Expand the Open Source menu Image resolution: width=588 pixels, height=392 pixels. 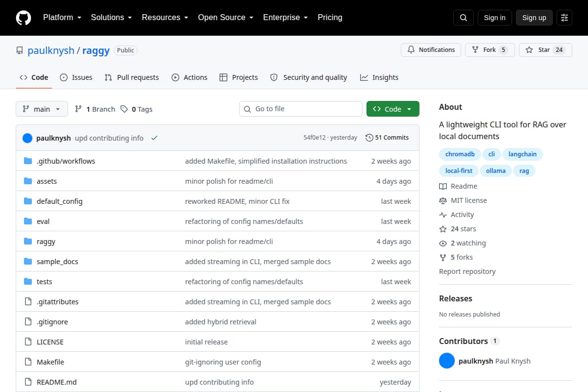(226, 18)
